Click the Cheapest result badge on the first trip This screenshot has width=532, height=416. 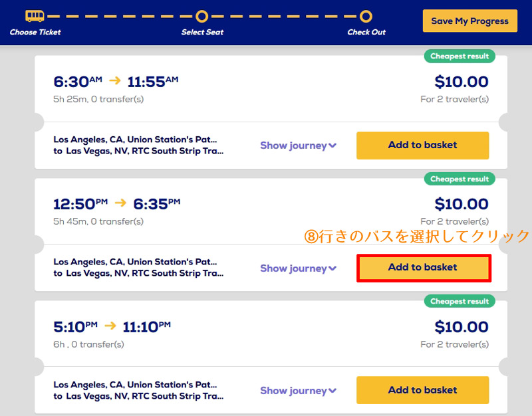460,56
